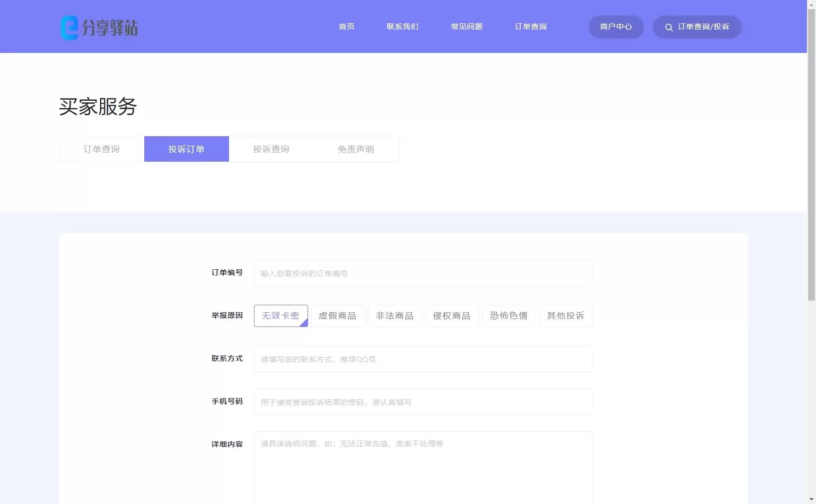Go to 常见问题 page
Image resolution: width=816 pixels, height=504 pixels.
tap(467, 26)
